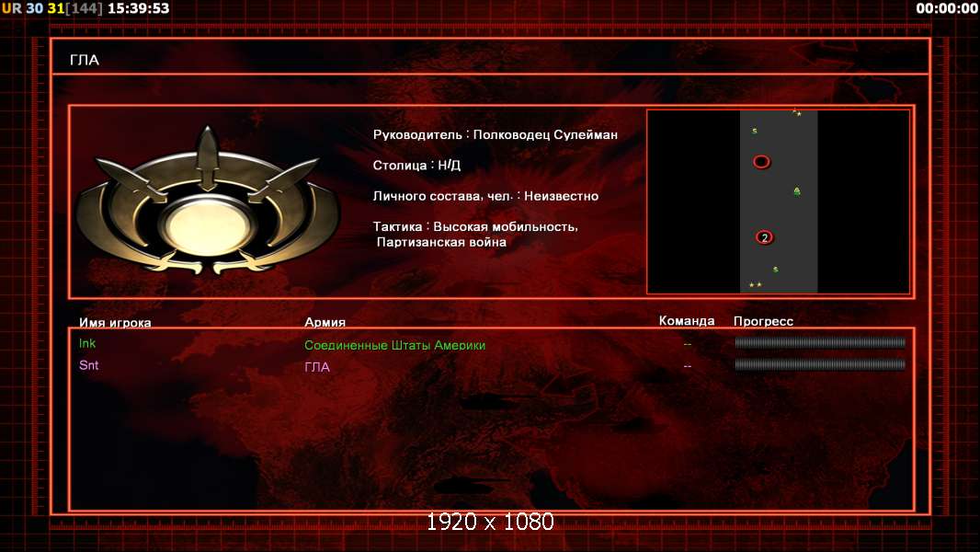The width and height of the screenshot is (980, 552).
Task: Click the ГЛА title in the header bar
Action: 85,60
